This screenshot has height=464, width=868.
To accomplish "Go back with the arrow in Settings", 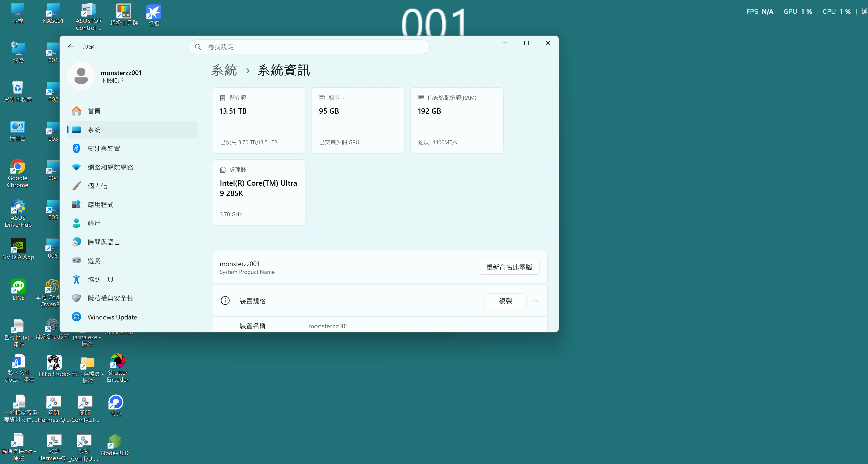I will point(71,47).
